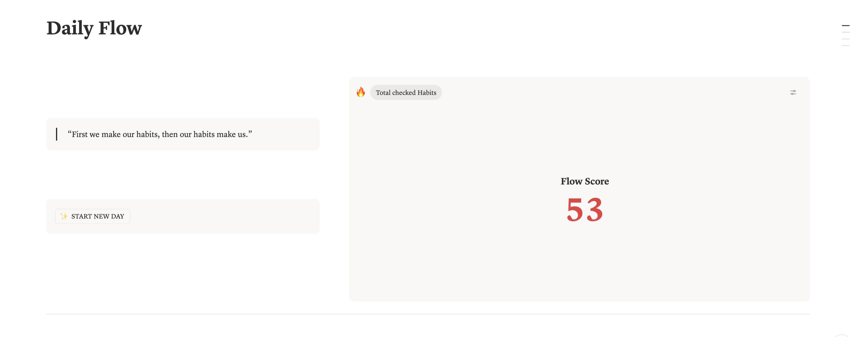Click the Daily Flow page title
Screen dimensions: 868x337
click(x=94, y=28)
